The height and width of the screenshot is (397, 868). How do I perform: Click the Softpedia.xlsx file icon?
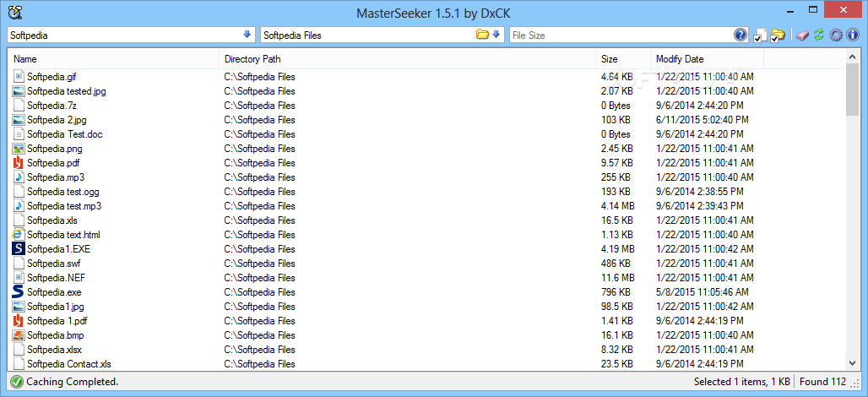tap(19, 350)
